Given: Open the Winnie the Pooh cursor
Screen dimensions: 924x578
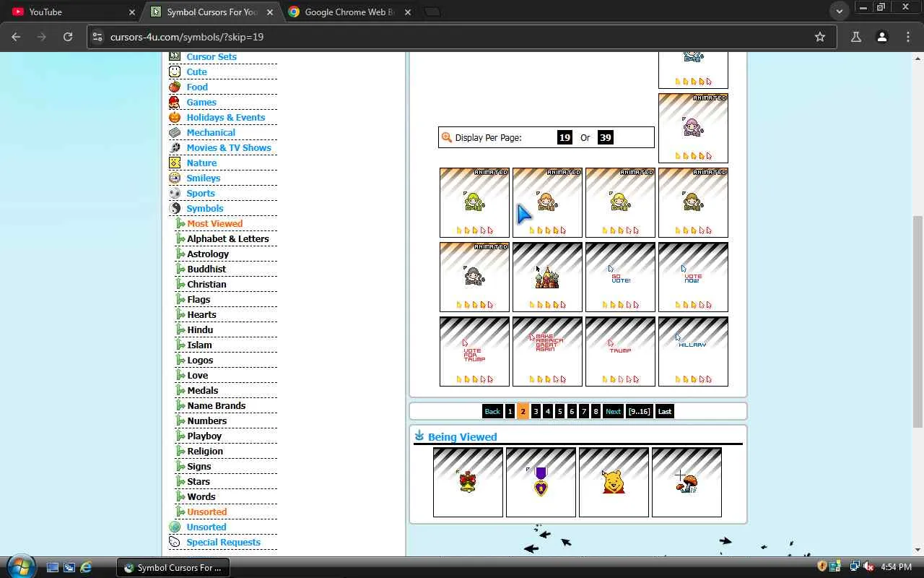Looking at the screenshot, I should coord(614,482).
